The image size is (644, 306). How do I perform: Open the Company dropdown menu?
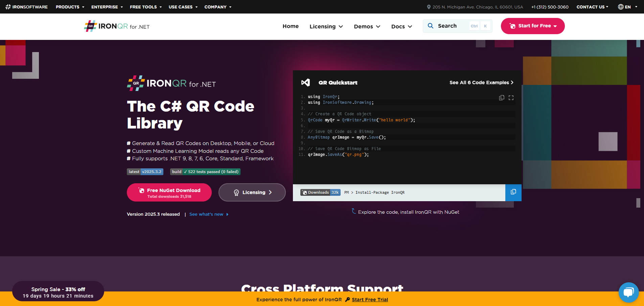[218, 7]
